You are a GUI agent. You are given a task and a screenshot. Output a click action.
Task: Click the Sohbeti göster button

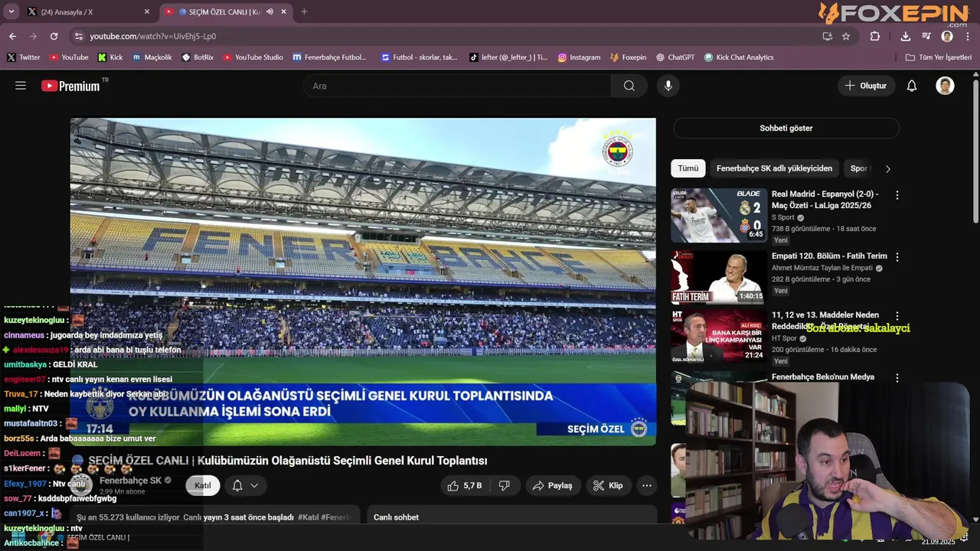click(786, 128)
